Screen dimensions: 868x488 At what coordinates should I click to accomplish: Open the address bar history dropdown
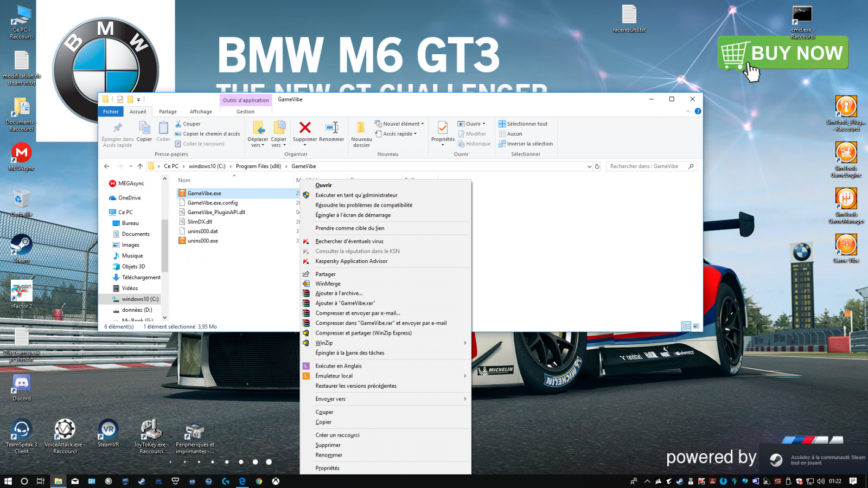tap(589, 166)
